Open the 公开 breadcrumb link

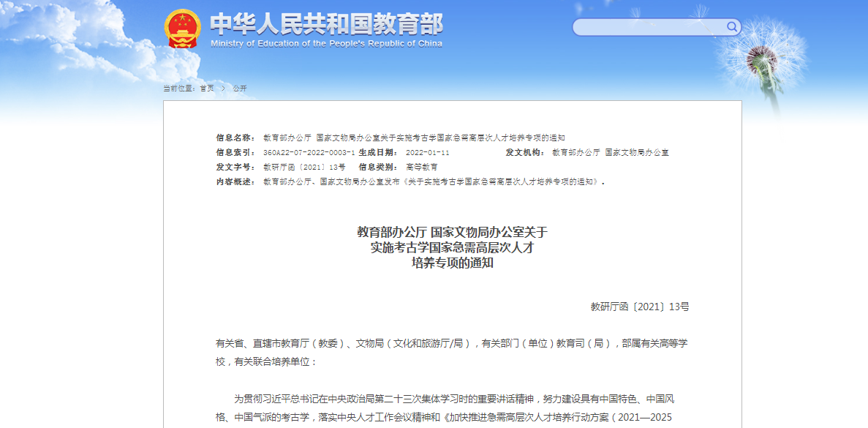point(240,89)
